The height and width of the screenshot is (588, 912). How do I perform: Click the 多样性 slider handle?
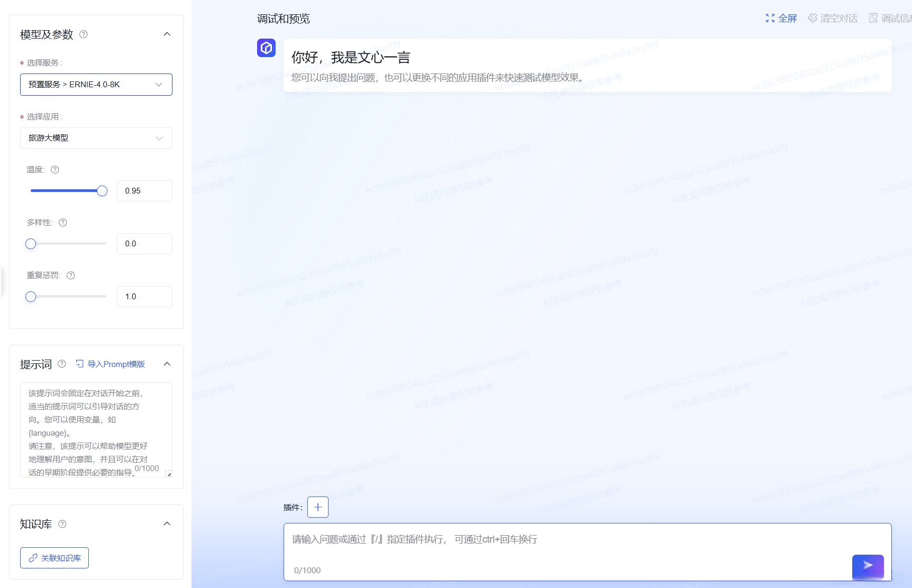31,244
